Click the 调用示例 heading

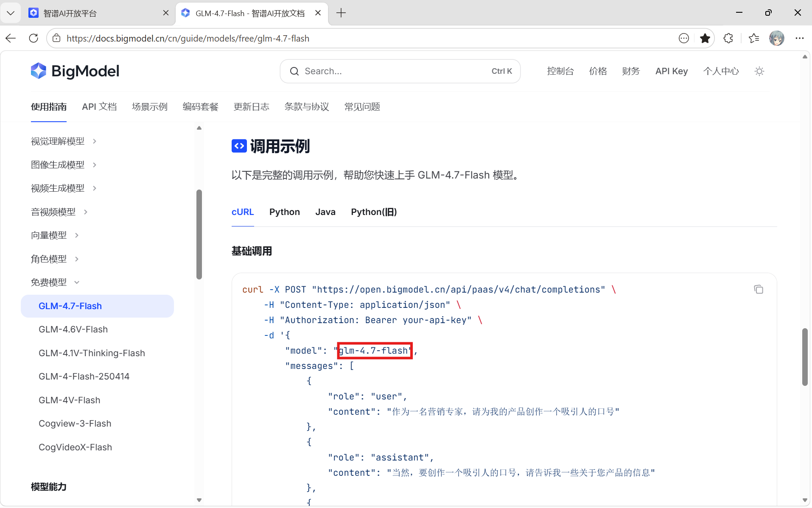coord(280,146)
